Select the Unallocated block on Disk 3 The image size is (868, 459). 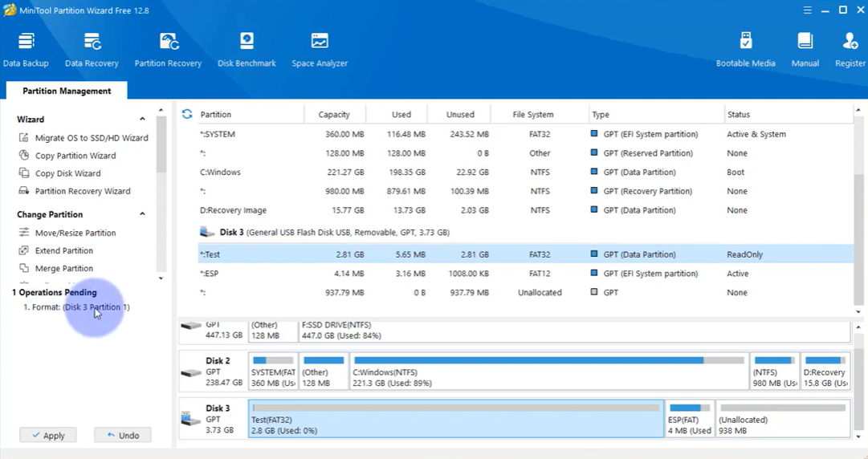tap(780, 419)
